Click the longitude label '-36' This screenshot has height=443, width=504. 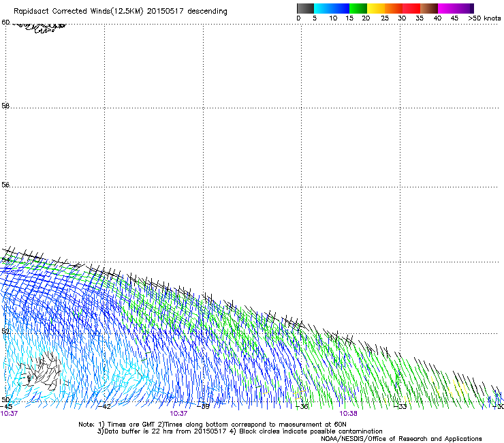point(302,406)
